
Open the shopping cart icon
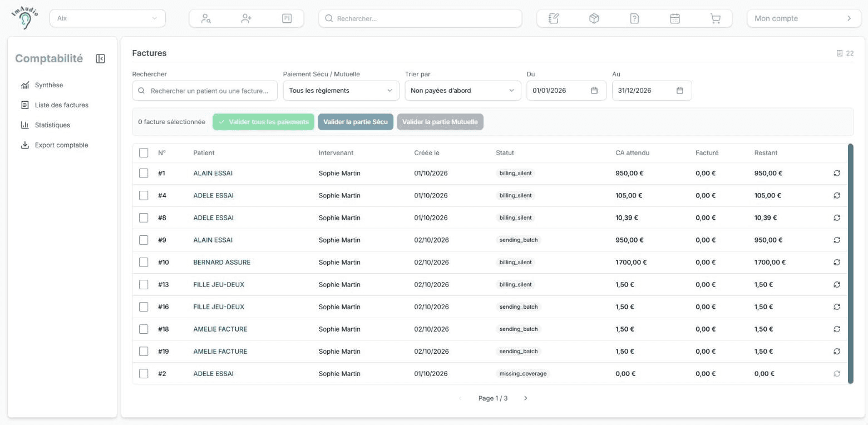[716, 18]
